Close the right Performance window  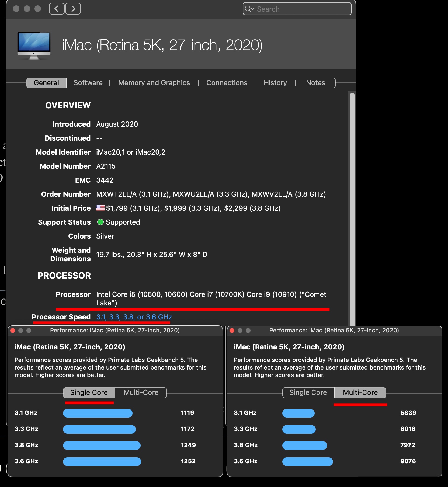click(x=232, y=331)
